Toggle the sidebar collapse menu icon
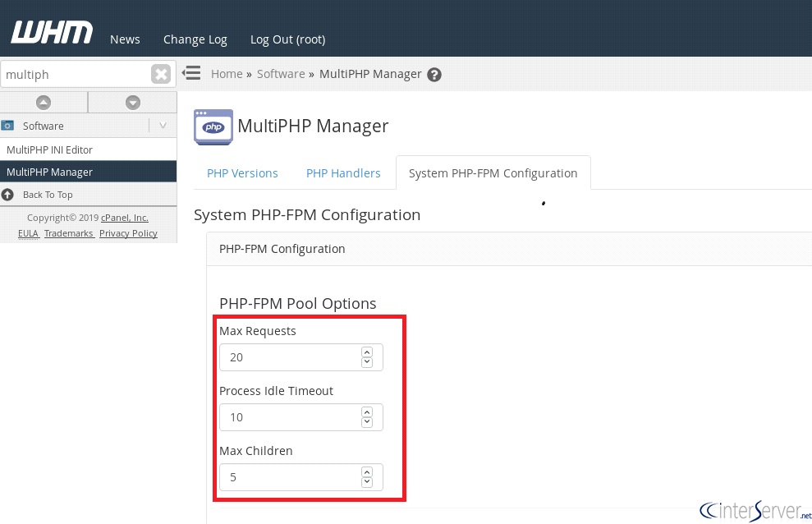Viewport: 812px width, 524px height. pos(191,72)
